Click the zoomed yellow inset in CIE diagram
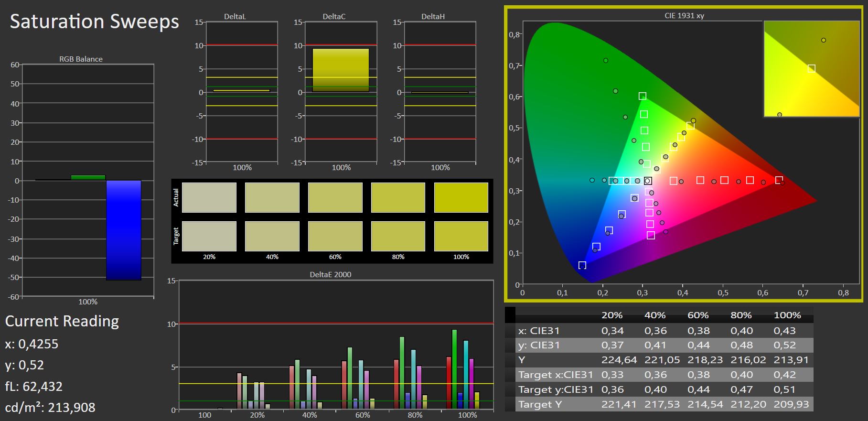 pyautogui.click(x=812, y=68)
